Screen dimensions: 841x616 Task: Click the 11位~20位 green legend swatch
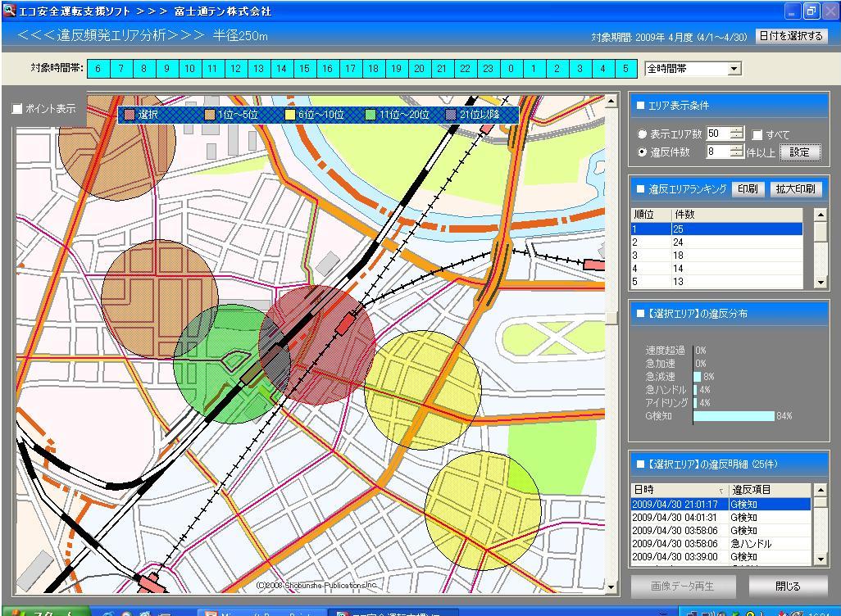point(371,115)
